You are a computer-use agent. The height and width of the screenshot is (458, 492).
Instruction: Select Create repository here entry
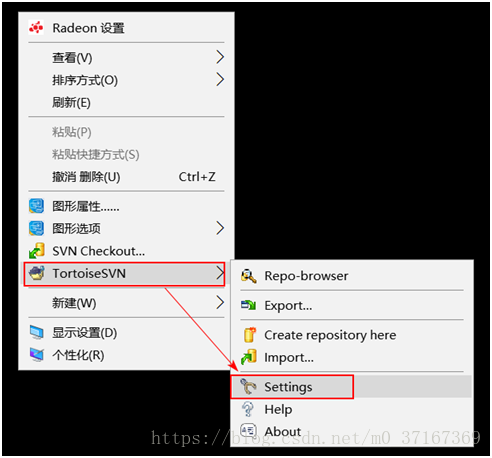pos(352,335)
